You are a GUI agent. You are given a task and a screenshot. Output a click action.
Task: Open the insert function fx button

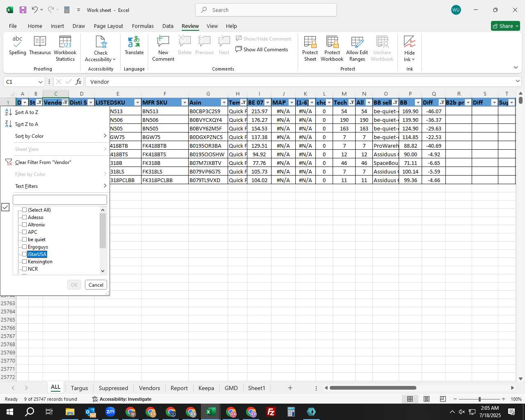click(78, 82)
